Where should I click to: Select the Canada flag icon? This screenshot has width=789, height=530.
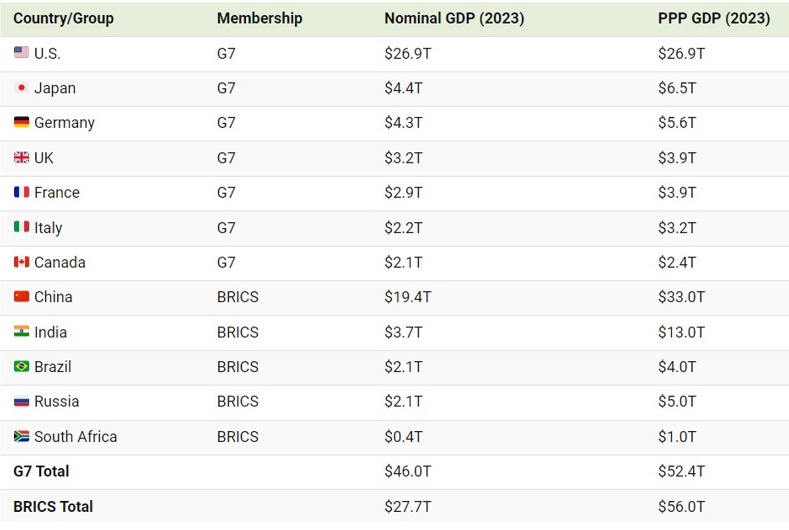pyautogui.click(x=21, y=262)
